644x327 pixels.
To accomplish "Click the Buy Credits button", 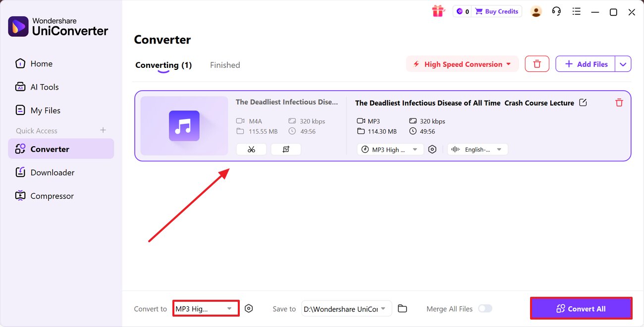I will coord(496,11).
